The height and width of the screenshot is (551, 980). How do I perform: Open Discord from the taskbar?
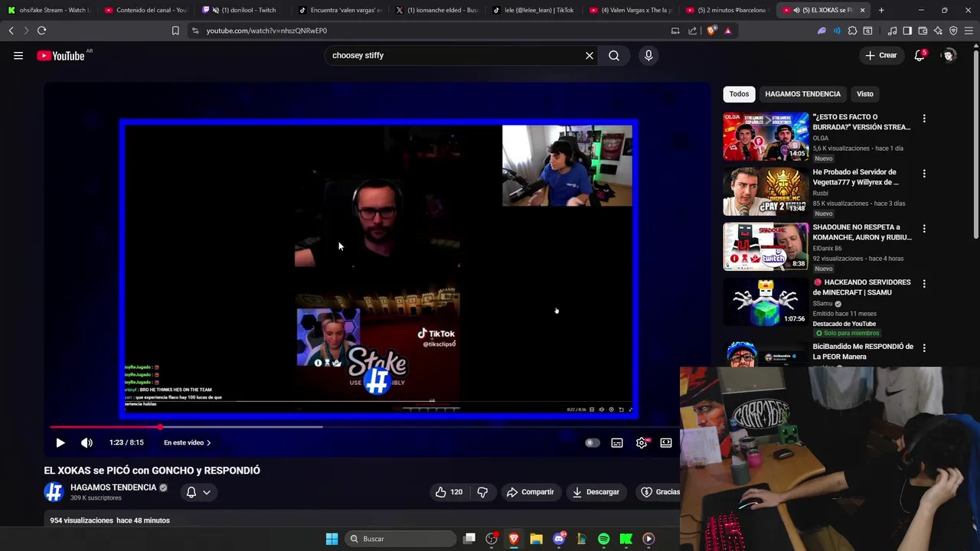coord(559,539)
